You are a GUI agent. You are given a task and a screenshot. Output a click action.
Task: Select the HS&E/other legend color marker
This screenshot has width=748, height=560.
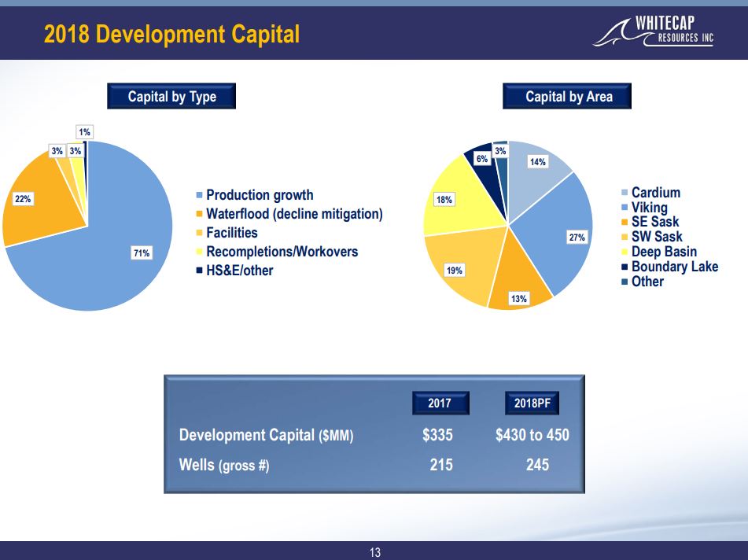(x=199, y=271)
